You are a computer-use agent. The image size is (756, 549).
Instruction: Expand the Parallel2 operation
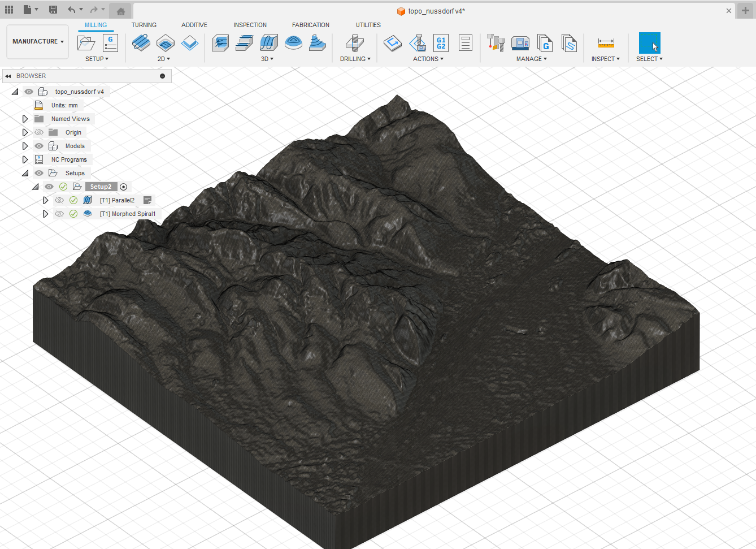pos(45,200)
